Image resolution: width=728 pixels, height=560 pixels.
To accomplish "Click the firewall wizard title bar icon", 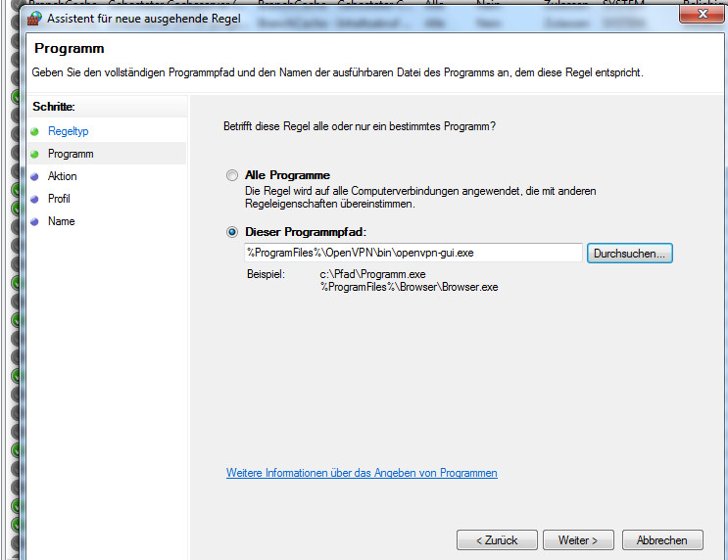I will tap(34, 18).
